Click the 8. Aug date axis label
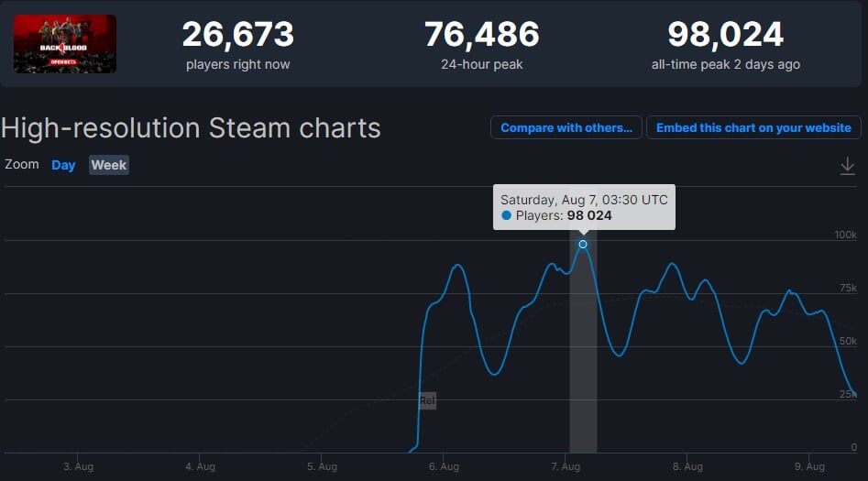Screen dimensions: 868x481 coord(687,466)
